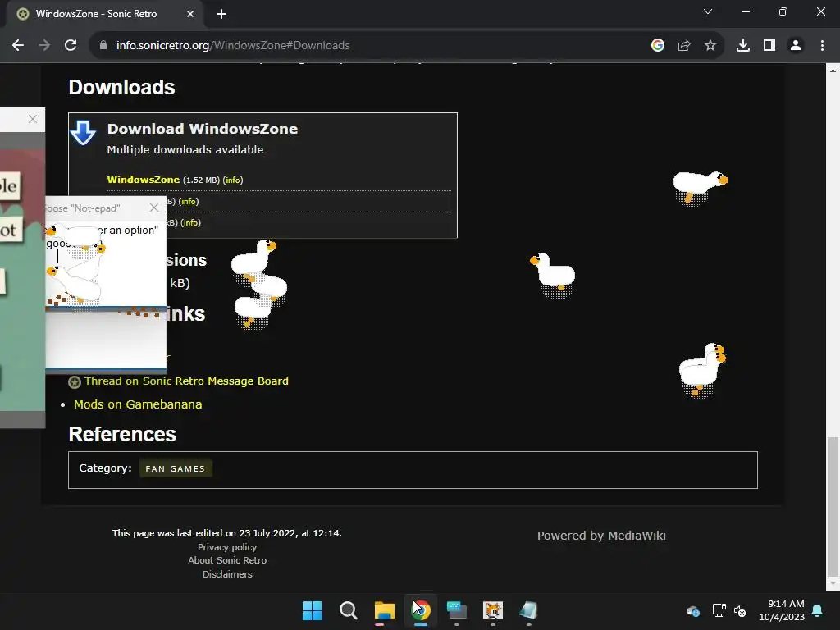
Task: Click muted volume tray icon
Action: coord(740,610)
